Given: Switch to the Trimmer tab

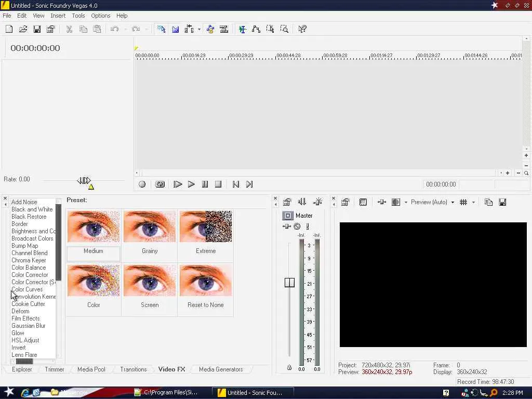Looking at the screenshot, I should tap(54, 369).
